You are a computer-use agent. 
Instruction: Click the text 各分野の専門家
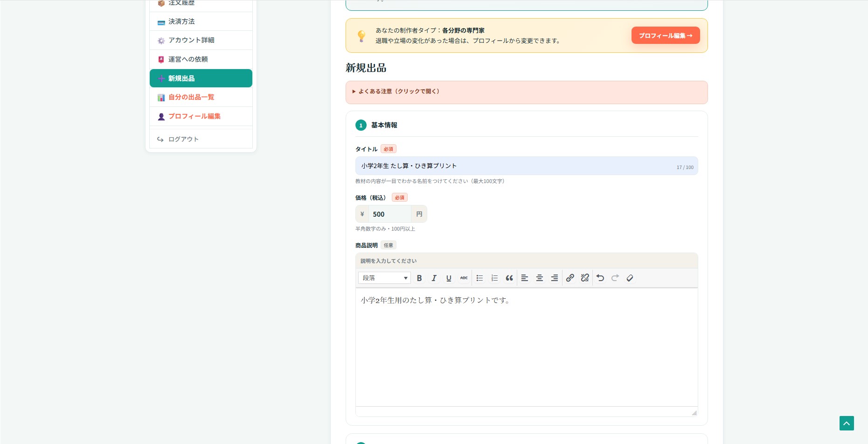[463, 30]
